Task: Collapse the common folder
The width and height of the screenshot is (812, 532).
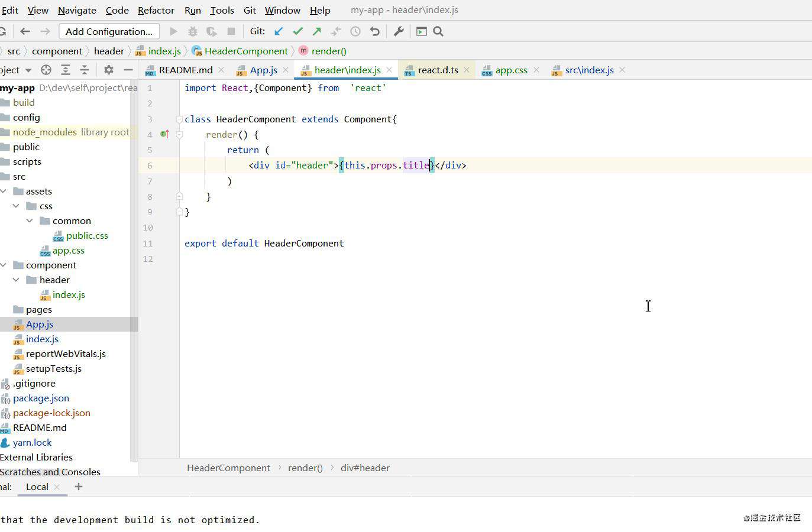Action: tap(30, 220)
